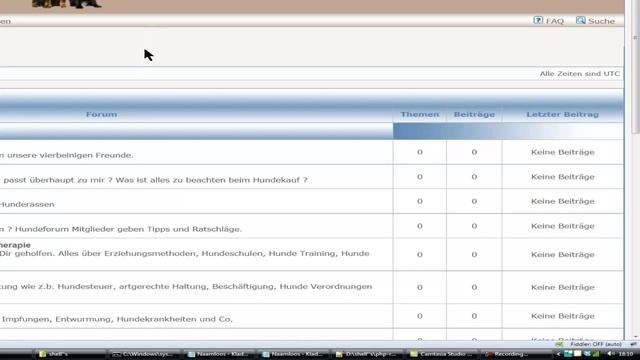Switch to Camtasia Studio taskbar window
This screenshot has width=640, height=360.
(441, 354)
